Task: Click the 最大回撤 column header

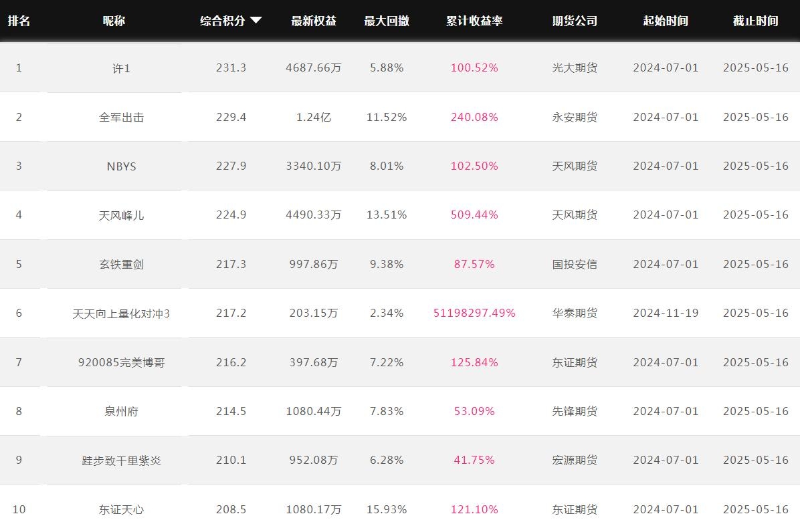Action: 387,21
